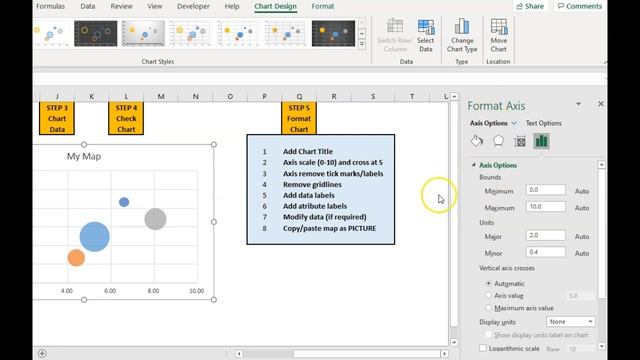The width and height of the screenshot is (640, 360).
Task: Select the orange bubble in chart
Action: coord(76,258)
